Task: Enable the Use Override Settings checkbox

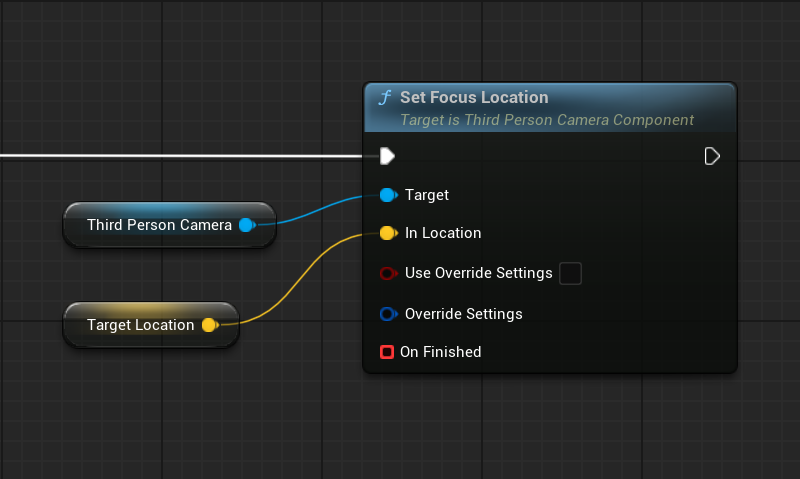Action: tap(570, 273)
